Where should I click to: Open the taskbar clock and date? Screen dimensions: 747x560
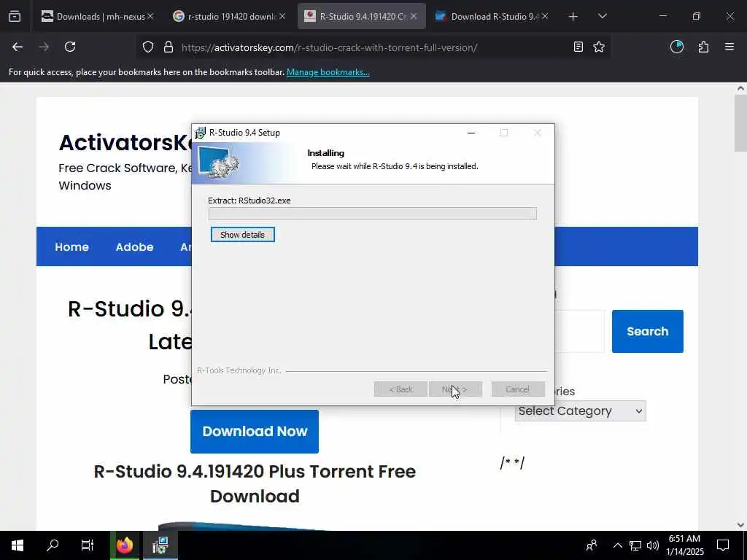pos(684,545)
